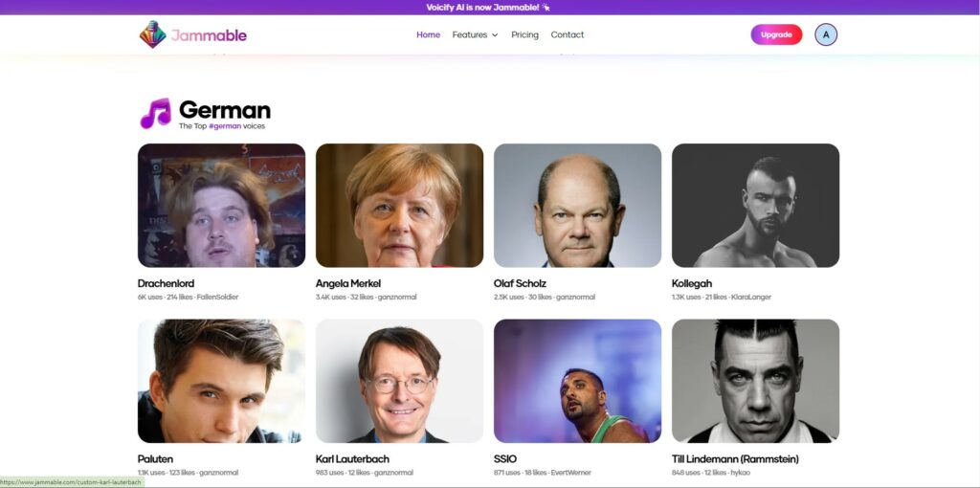The height and width of the screenshot is (488, 980).
Task: Click the Jammable wordmark text
Action: pyautogui.click(x=209, y=35)
